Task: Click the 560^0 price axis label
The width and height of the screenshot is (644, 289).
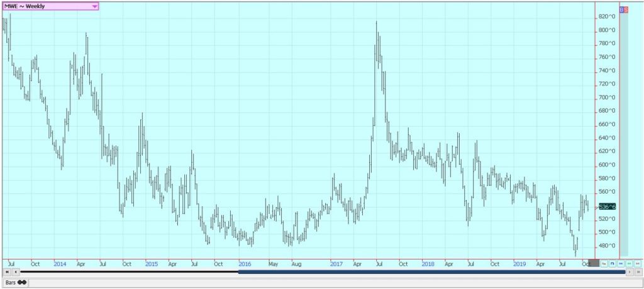Action: coord(607,192)
